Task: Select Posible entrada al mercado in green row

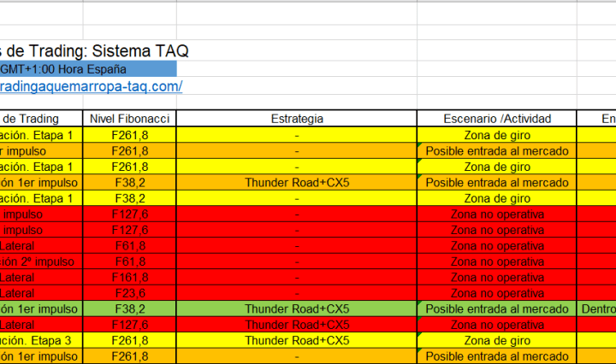Action: [x=497, y=308]
